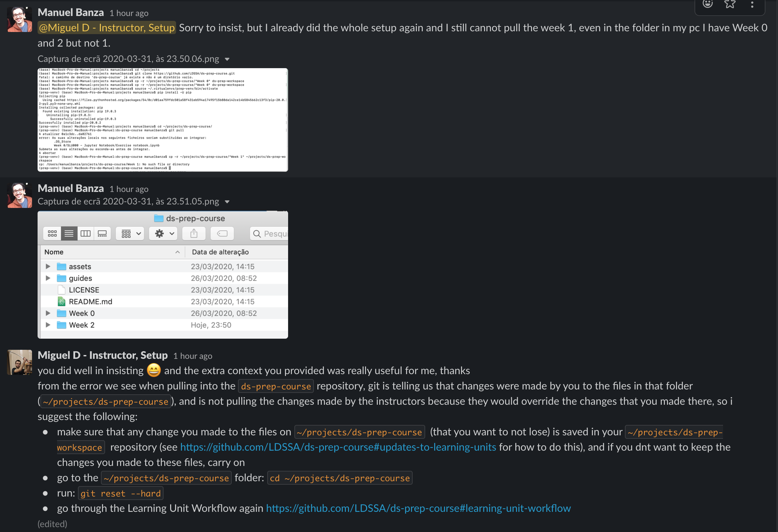Open Manuel Banza's avatar on the first message

tap(19, 19)
